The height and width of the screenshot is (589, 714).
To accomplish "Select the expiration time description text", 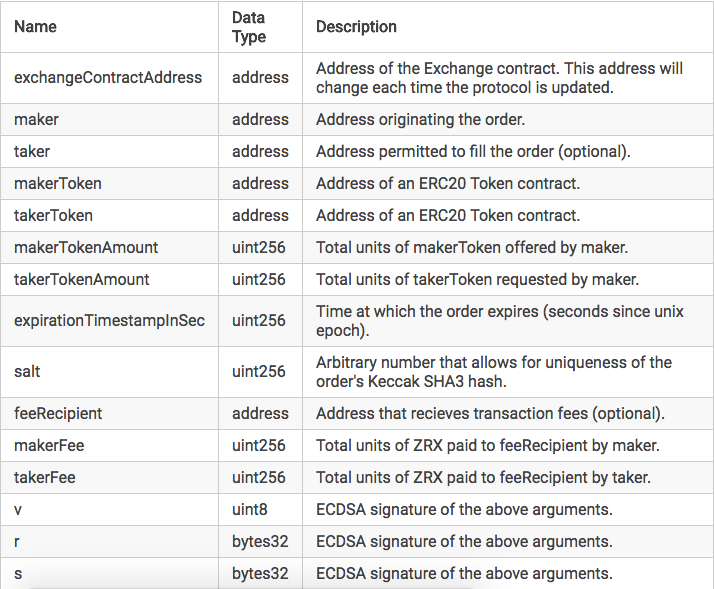I will (499, 321).
